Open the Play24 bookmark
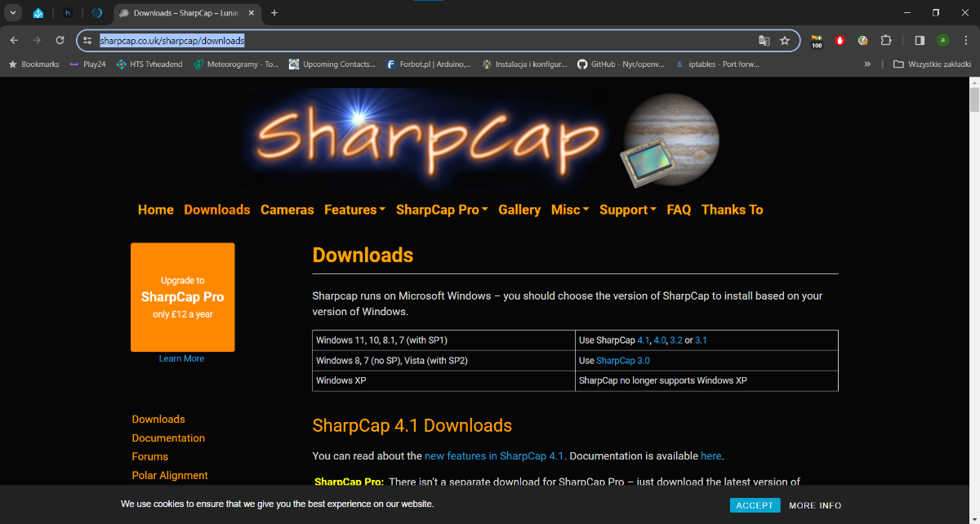This screenshot has height=524, width=980. click(x=88, y=64)
